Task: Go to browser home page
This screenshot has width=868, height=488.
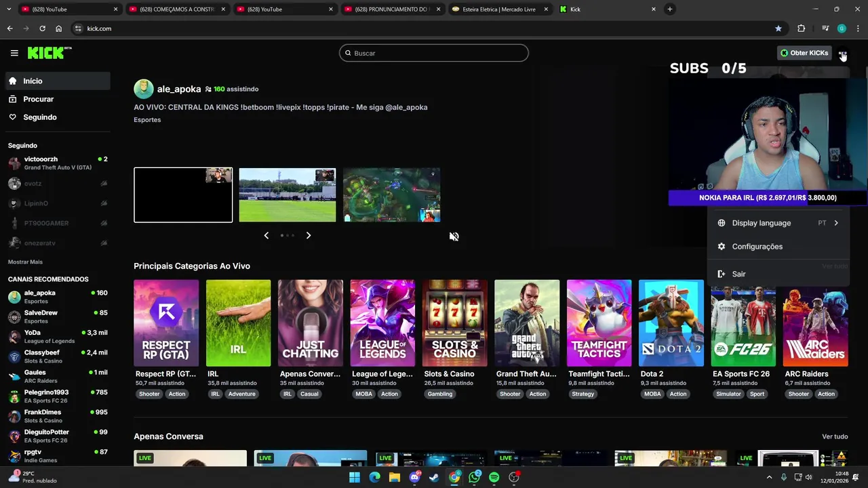Action: (58, 28)
